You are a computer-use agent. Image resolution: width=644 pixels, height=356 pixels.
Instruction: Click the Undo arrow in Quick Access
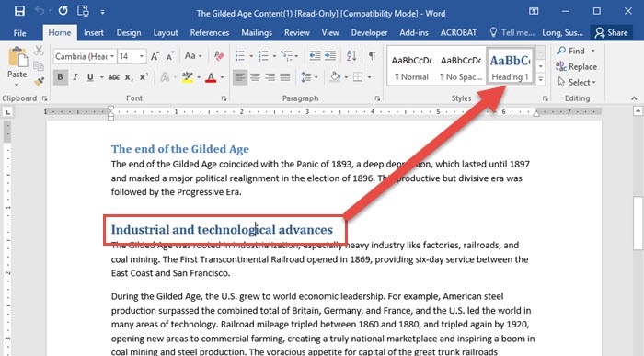[40, 11]
